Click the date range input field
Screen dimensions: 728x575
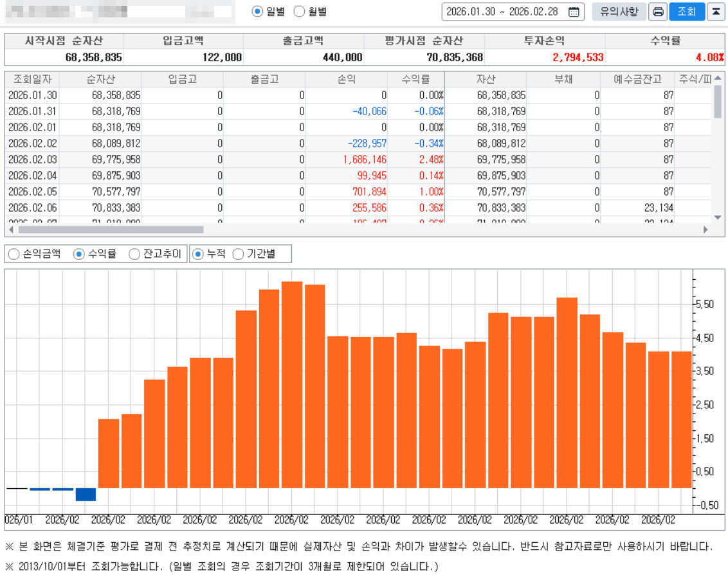coord(502,12)
